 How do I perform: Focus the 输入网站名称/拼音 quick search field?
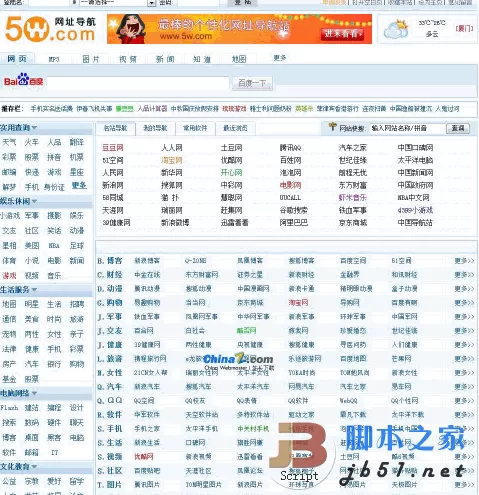[408, 128]
